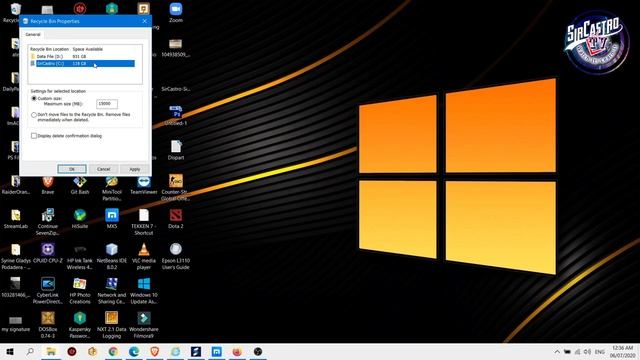Close the Recycle Bin Properties dialog
This screenshot has height=360, width=640.
144,21
